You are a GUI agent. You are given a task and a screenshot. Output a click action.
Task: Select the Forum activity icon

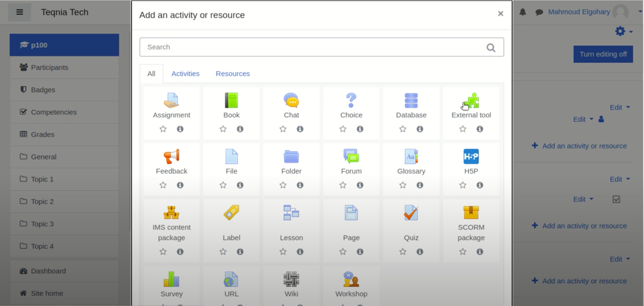click(351, 156)
